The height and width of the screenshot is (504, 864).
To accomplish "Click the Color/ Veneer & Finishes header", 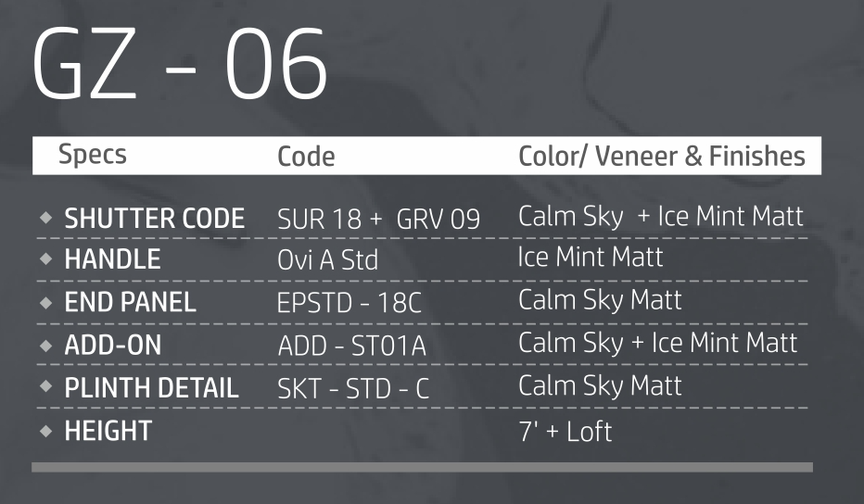I will (662, 157).
